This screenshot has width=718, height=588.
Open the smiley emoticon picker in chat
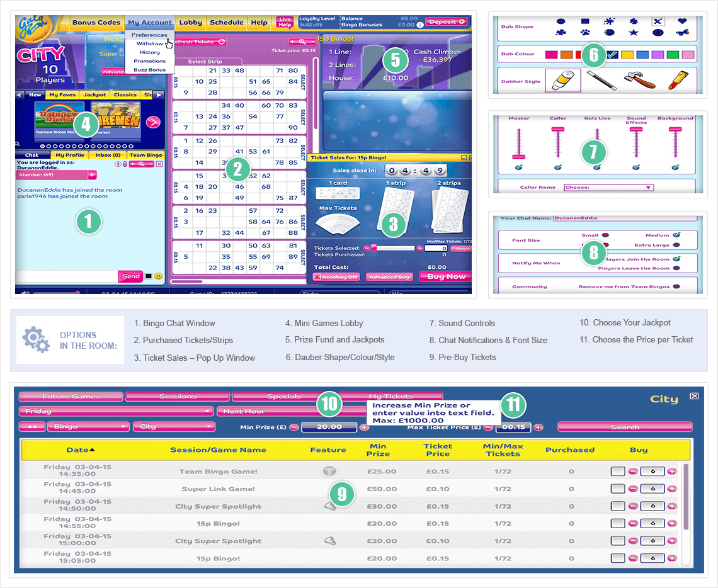pos(159,276)
